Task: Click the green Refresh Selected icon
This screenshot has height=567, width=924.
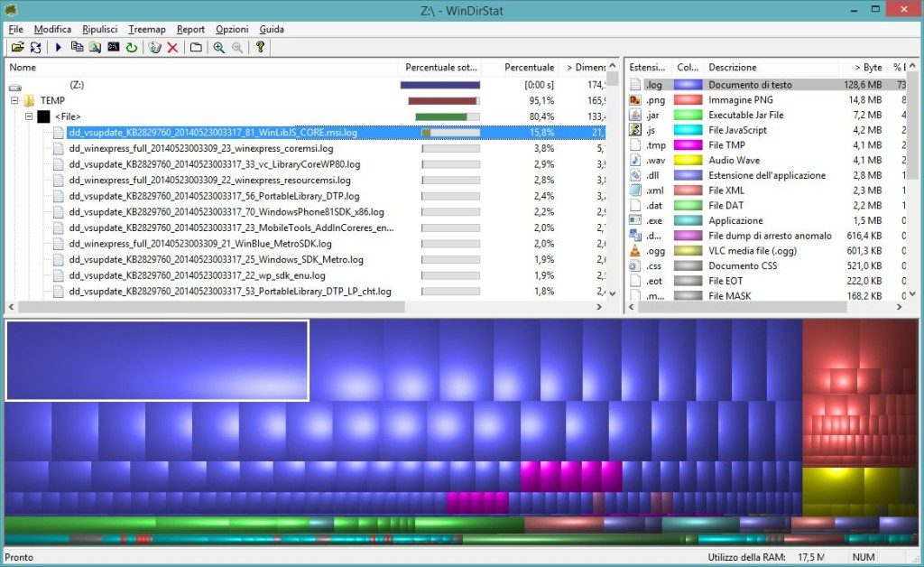Action: click(x=132, y=47)
